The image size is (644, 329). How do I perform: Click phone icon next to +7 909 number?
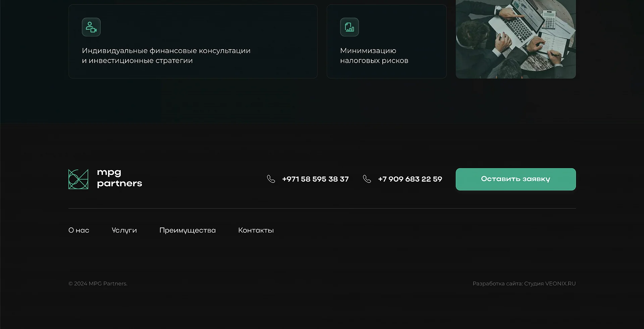[x=367, y=179]
